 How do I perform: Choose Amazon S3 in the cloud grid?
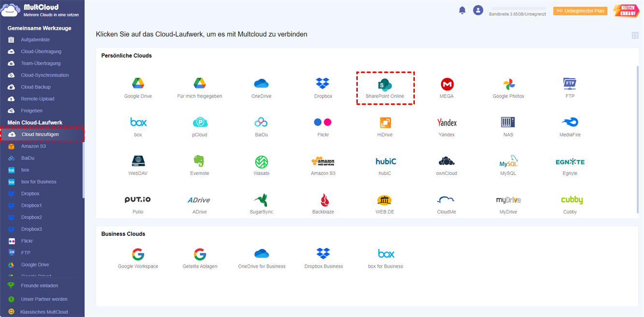click(323, 165)
